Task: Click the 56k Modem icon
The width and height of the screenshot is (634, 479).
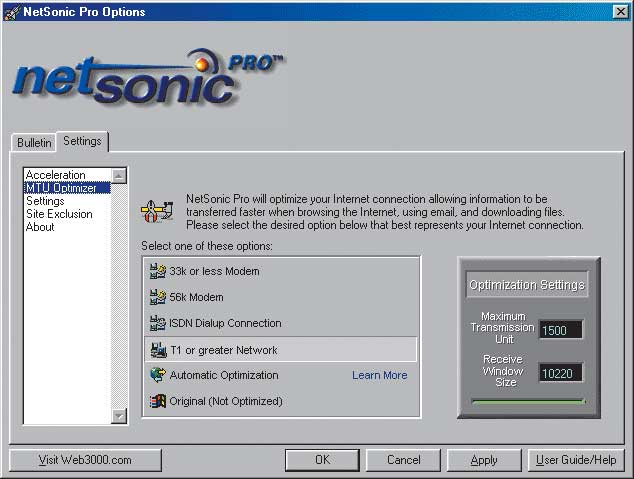Action: click(x=156, y=298)
